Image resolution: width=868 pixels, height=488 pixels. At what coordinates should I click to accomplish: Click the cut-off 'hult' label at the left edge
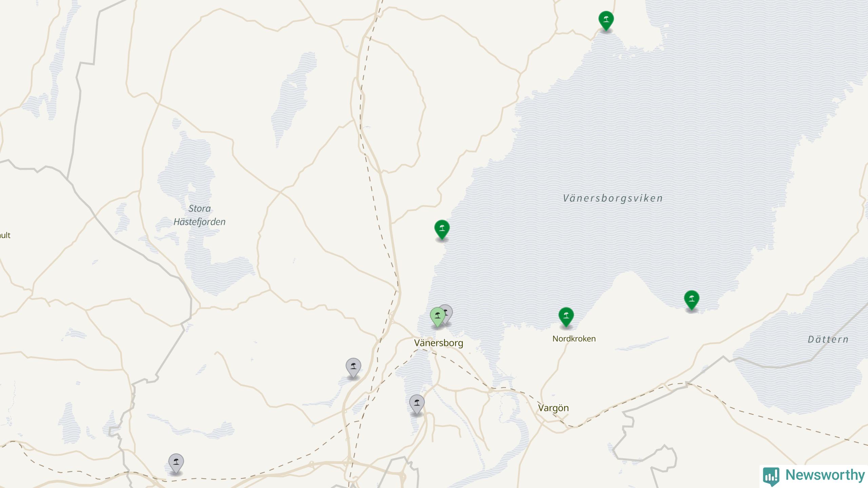tap(5, 235)
